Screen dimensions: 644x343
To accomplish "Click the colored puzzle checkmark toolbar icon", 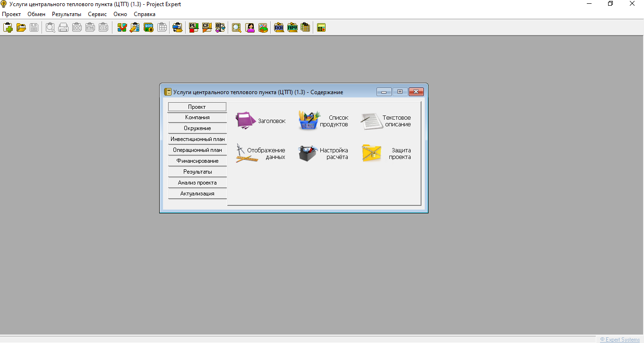I will click(x=122, y=27).
